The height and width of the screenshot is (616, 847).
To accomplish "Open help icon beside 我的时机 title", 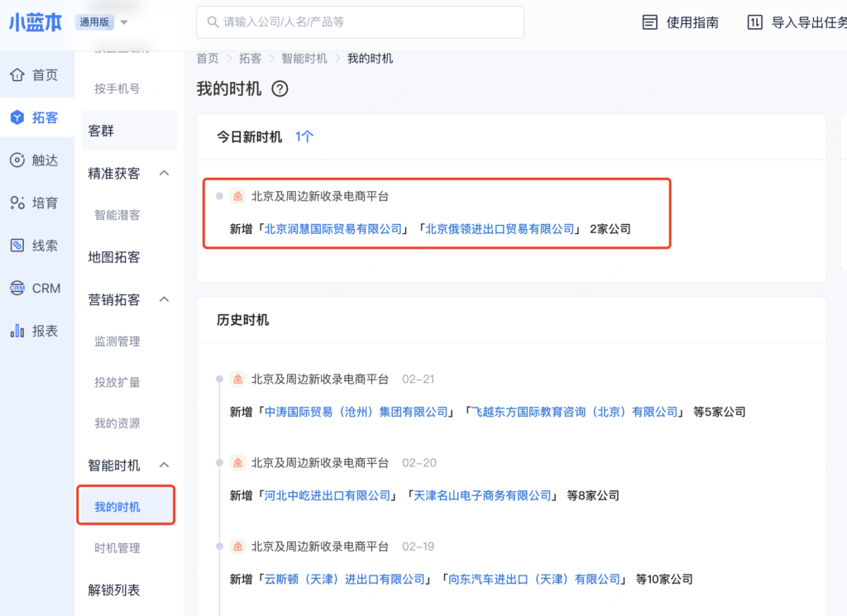I will pos(280,88).
